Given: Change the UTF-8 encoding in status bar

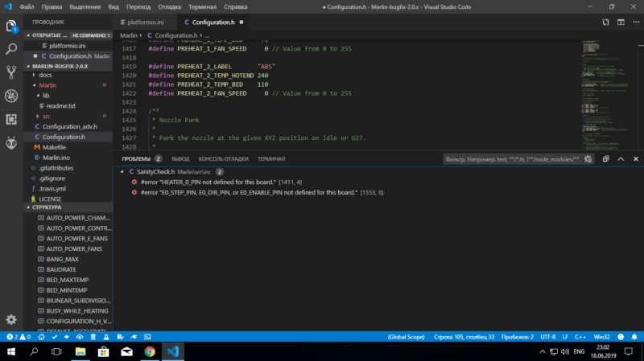Looking at the screenshot, I should click(x=548, y=337).
